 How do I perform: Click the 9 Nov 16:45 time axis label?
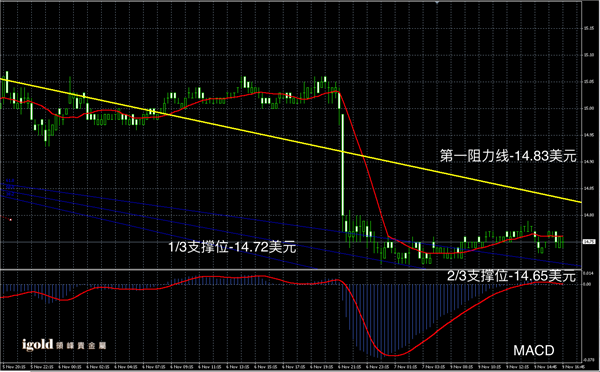[x=572, y=367]
